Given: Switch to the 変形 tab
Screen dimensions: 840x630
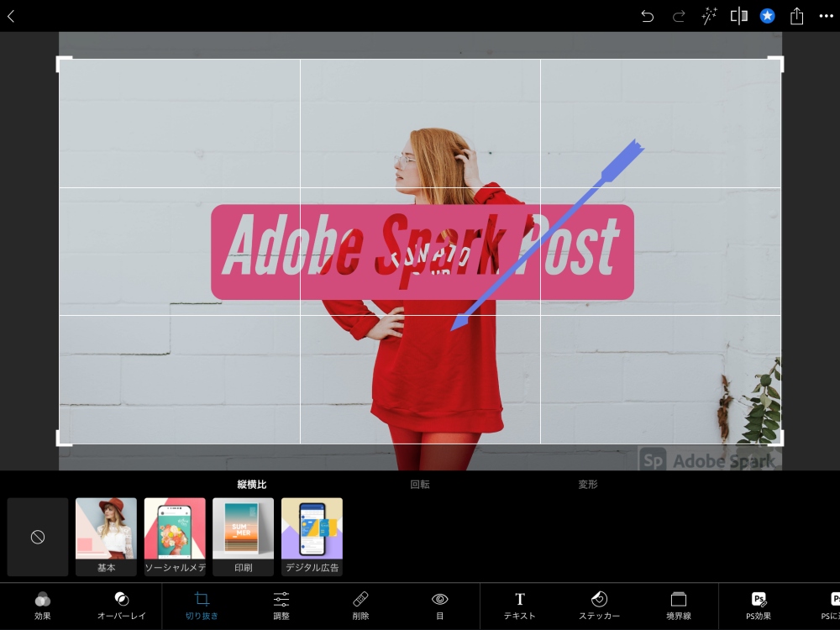Looking at the screenshot, I should tap(588, 485).
